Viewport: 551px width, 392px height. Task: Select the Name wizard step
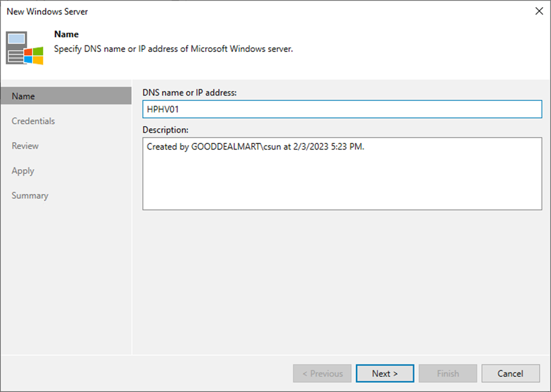pos(66,96)
